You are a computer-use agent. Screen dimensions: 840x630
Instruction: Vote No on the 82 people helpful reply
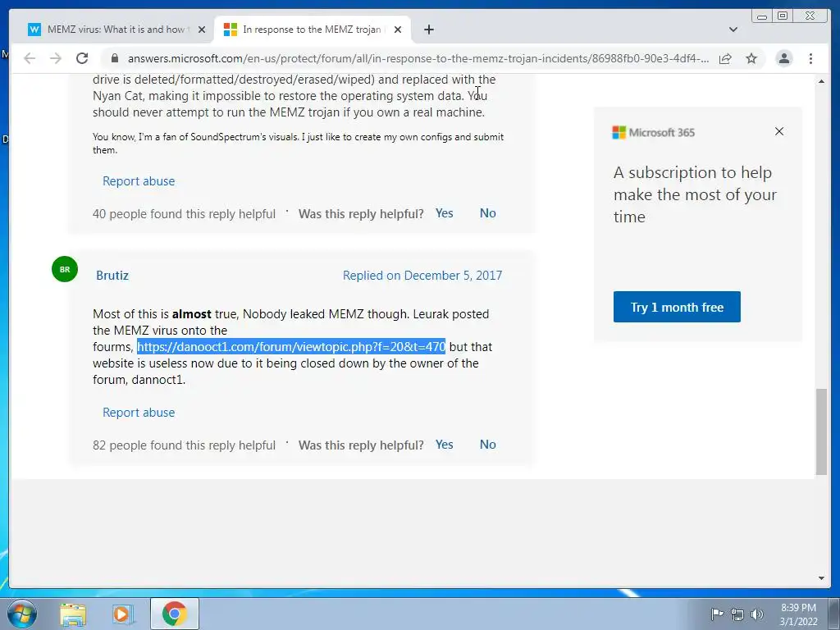click(487, 445)
